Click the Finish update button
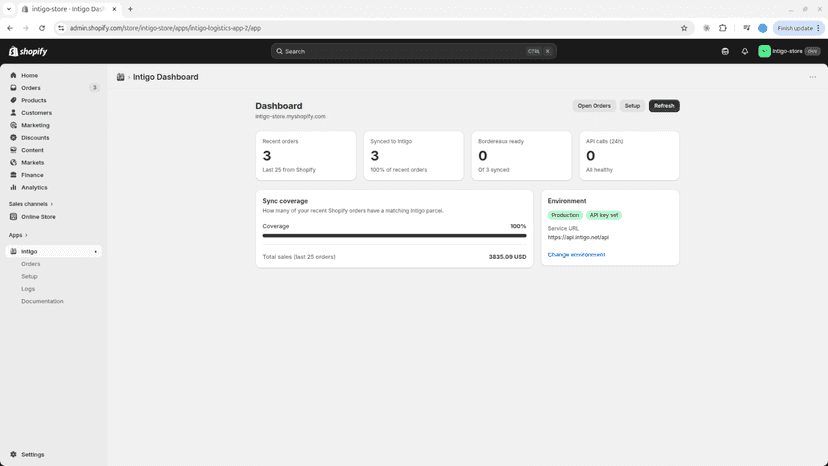The height and width of the screenshot is (466, 828). (x=799, y=28)
